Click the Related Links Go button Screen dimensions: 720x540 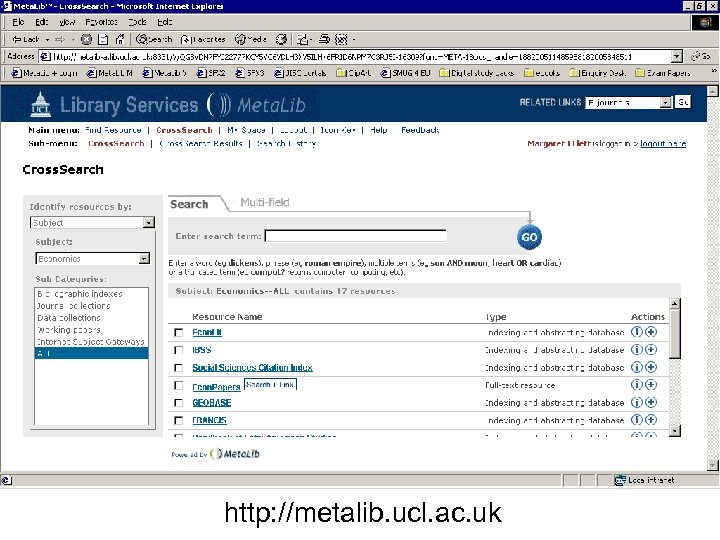[x=683, y=102]
